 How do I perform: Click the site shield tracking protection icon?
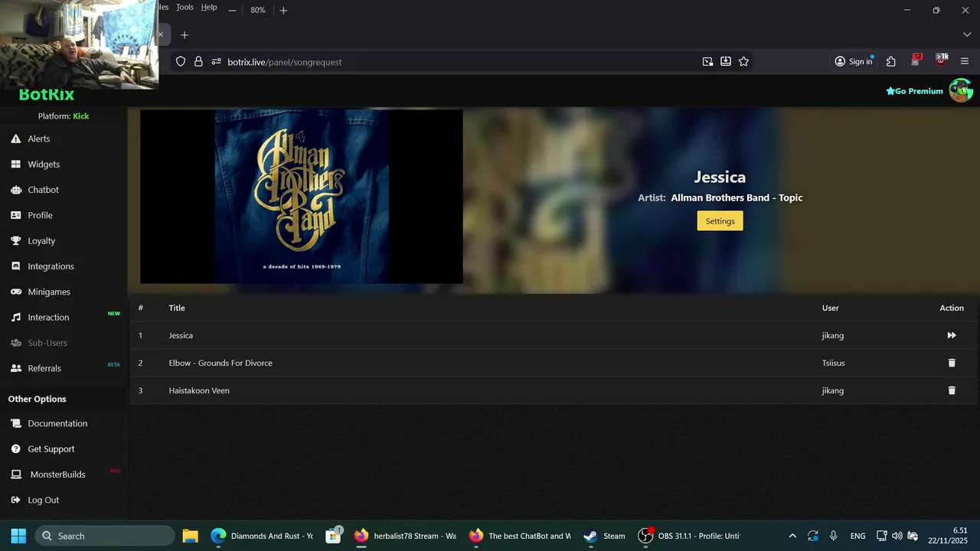tap(181, 62)
